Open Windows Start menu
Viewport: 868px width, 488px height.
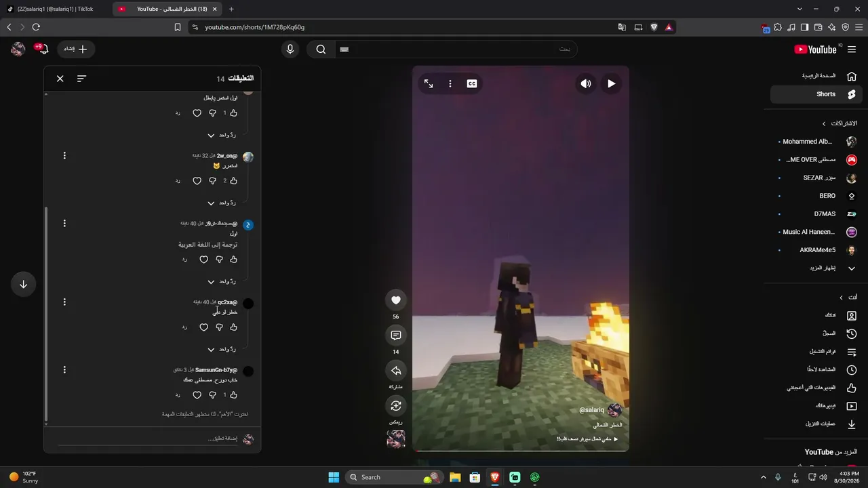[334, 477]
